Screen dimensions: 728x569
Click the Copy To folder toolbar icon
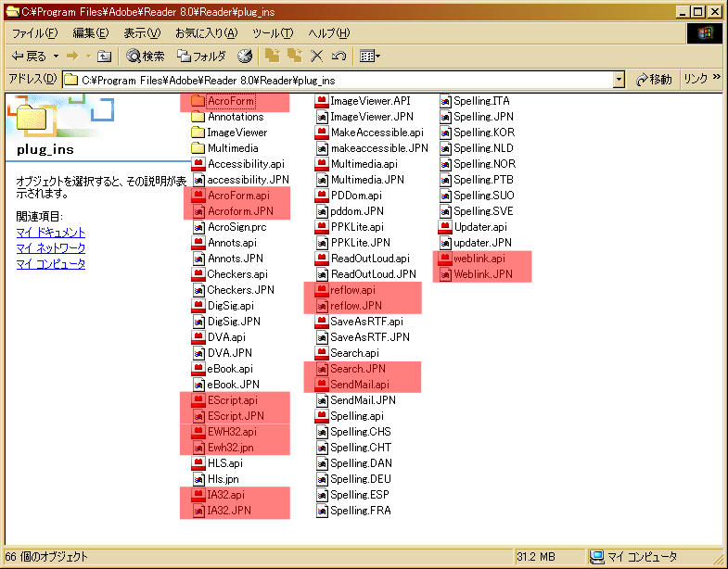pyautogui.click(x=294, y=57)
